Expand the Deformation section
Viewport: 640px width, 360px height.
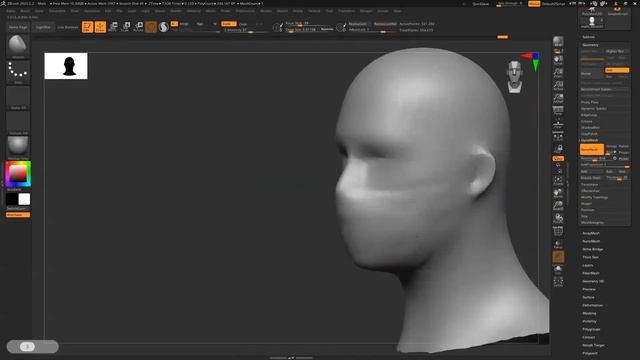[592, 305]
